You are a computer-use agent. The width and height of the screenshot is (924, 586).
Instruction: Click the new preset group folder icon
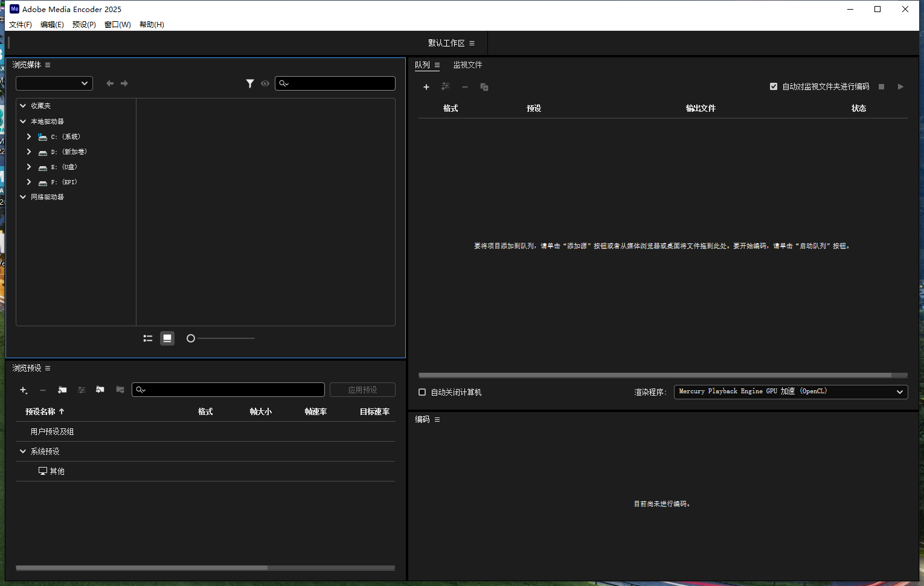[x=62, y=390]
